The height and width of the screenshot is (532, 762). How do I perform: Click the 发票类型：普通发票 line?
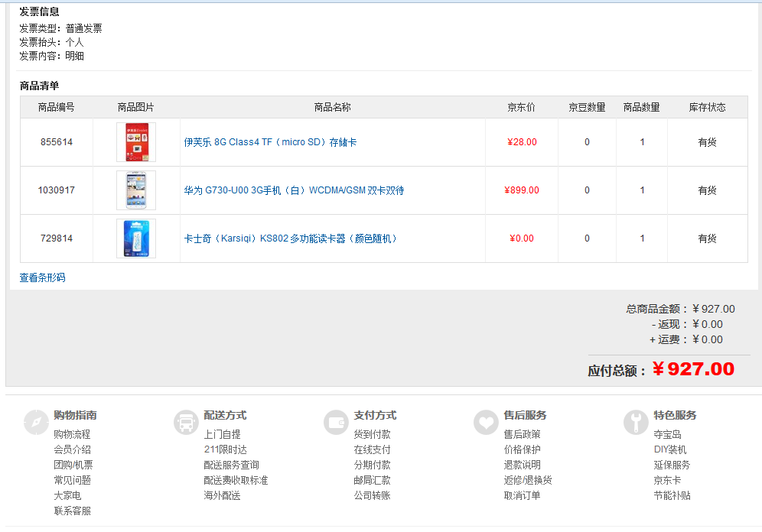coord(60,28)
